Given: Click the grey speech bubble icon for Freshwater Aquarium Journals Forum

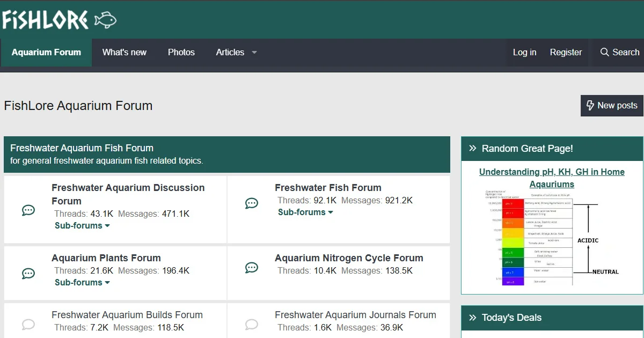Looking at the screenshot, I should (252, 324).
